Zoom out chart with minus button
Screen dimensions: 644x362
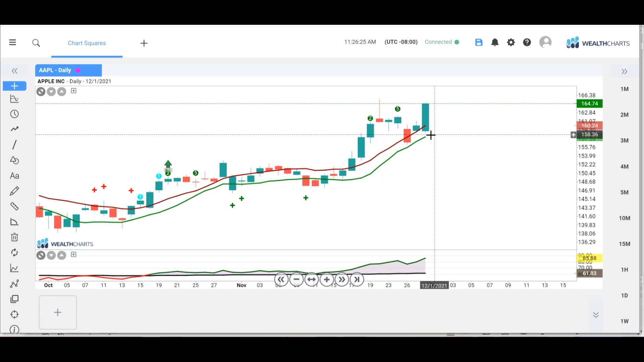tap(297, 280)
